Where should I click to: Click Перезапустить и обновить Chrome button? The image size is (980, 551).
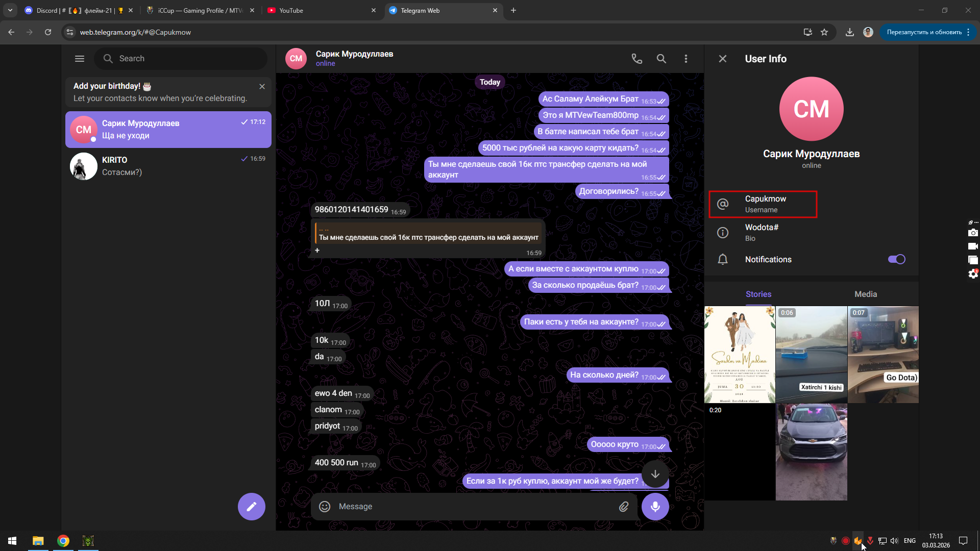pos(924,32)
